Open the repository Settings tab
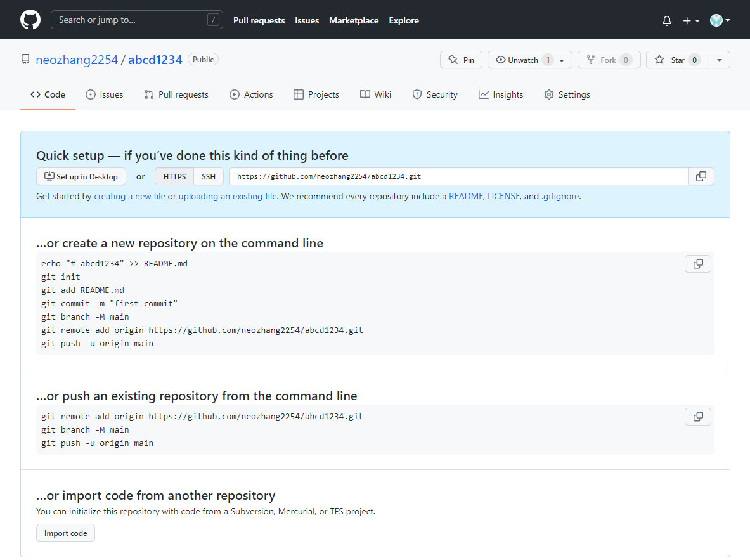Screen dimensions: 750x560 click(567, 94)
